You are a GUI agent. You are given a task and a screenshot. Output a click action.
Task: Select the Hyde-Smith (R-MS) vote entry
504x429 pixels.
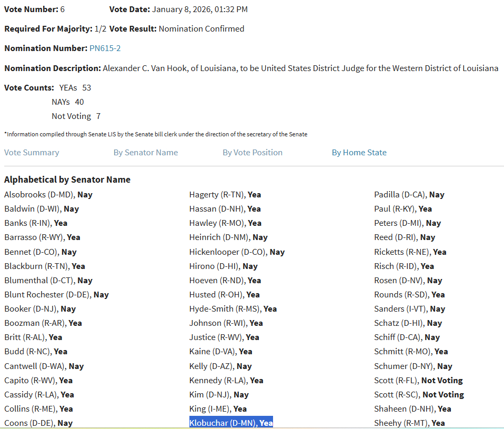(x=233, y=309)
